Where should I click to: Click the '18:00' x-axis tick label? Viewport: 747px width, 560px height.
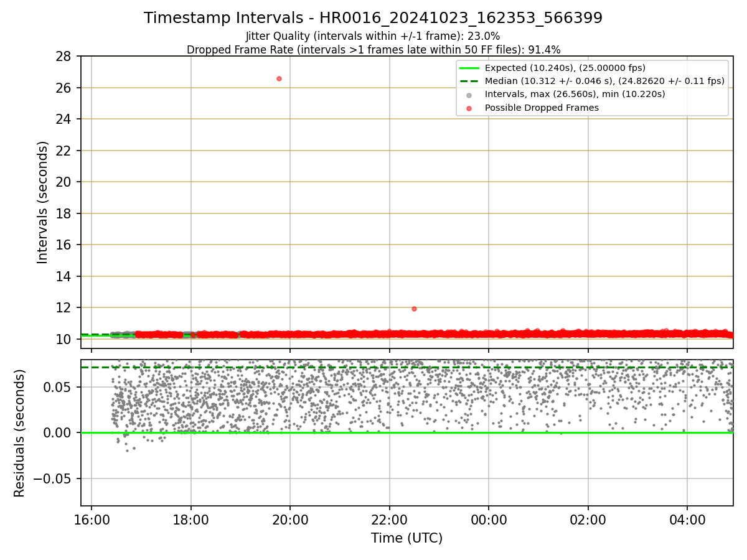190,519
